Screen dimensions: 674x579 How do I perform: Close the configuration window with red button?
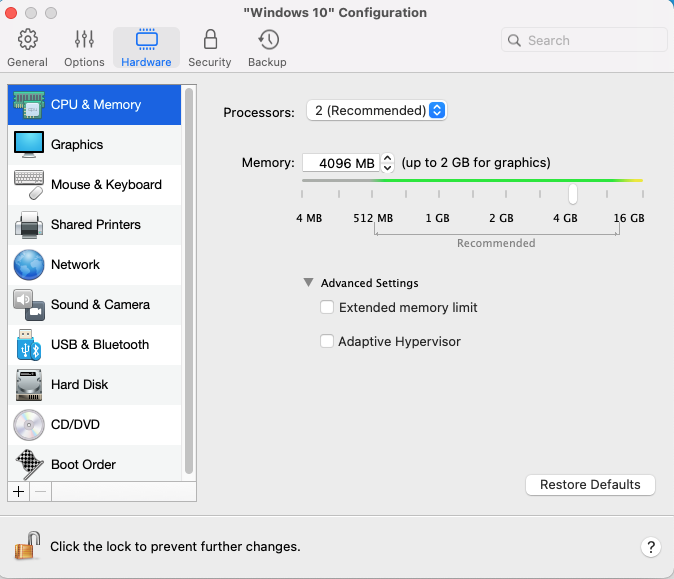point(11,13)
